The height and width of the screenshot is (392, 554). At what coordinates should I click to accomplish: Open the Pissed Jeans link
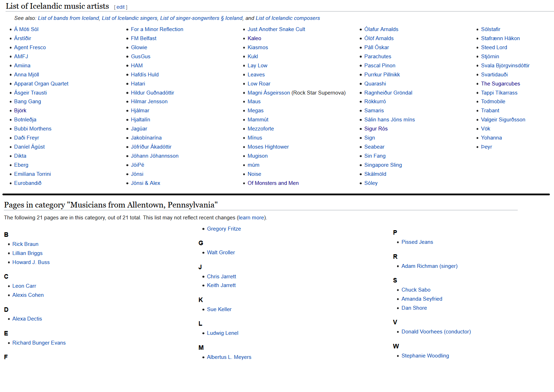point(417,242)
